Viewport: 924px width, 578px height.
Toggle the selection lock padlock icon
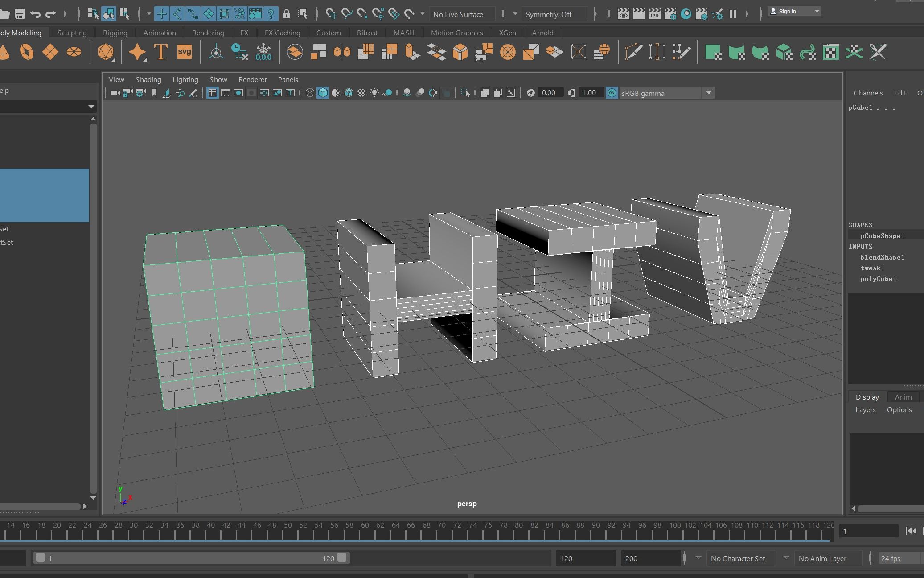click(287, 14)
